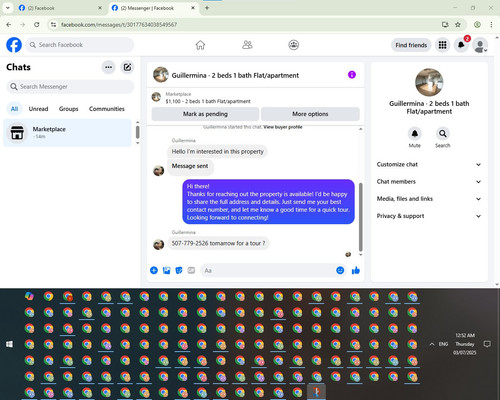Click the Chrome profile icon in toolbar
This screenshot has width=500, height=400.
click(477, 24)
